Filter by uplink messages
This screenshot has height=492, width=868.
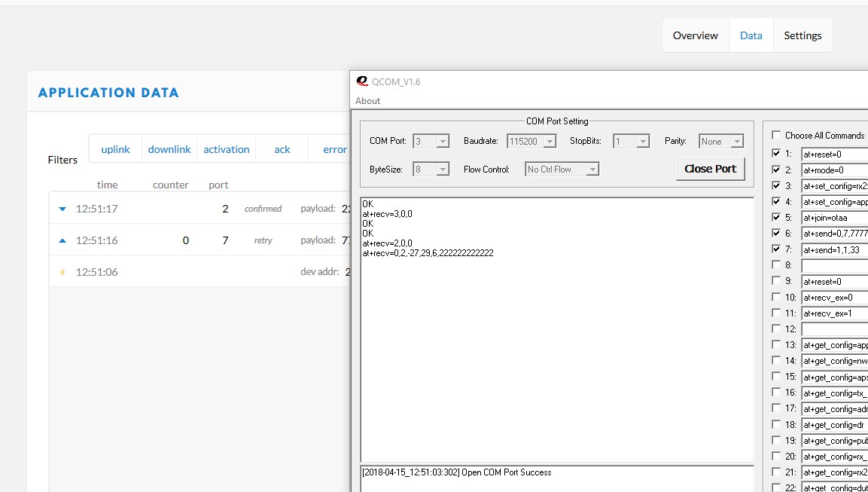point(115,149)
